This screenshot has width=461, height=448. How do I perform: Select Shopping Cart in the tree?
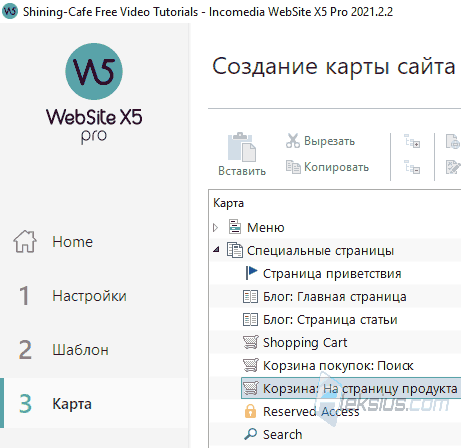coord(305,343)
